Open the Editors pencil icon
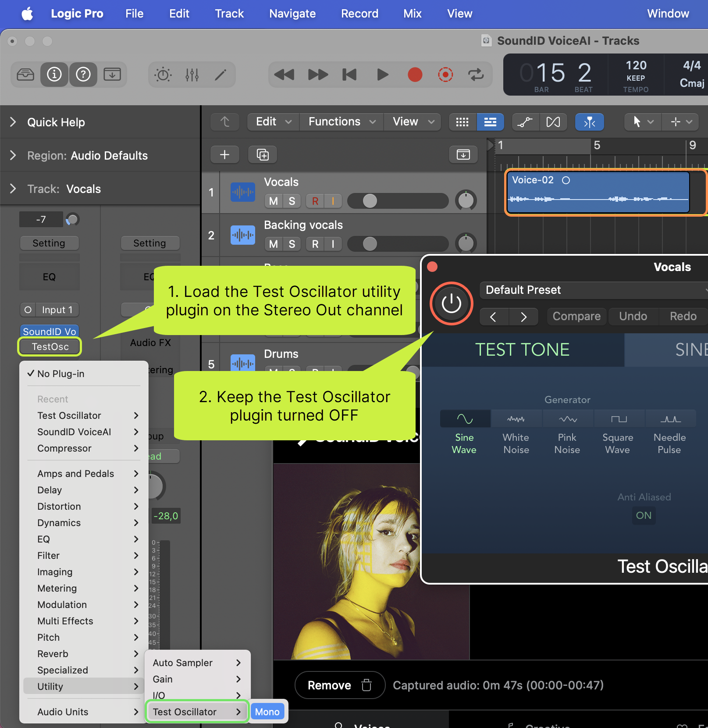Image resolution: width=708 pixels, height=728 pixels. (221, 75)
